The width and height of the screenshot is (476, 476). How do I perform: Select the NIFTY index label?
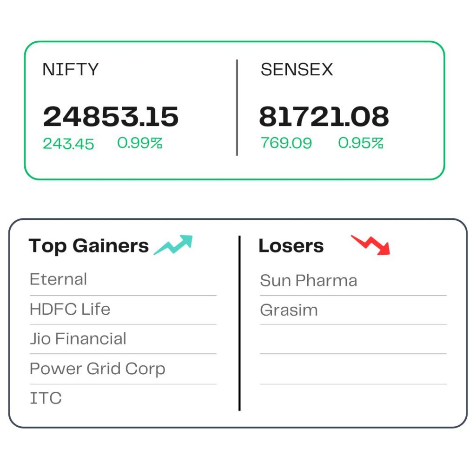[x=71, y=70]
